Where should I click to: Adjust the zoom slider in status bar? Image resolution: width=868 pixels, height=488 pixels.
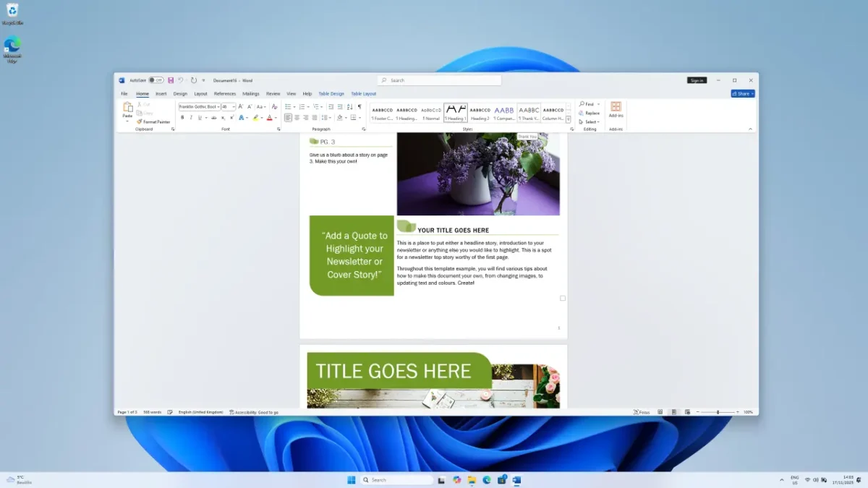coord(718,412)
